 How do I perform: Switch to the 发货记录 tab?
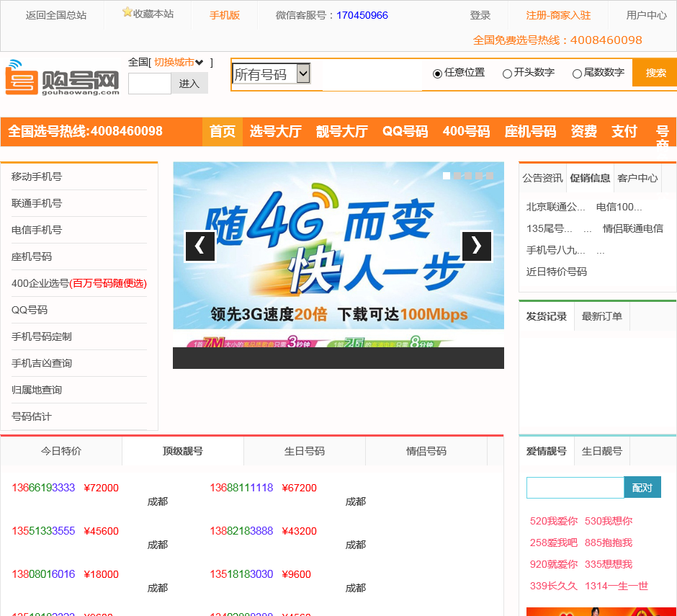coord(547,316)
